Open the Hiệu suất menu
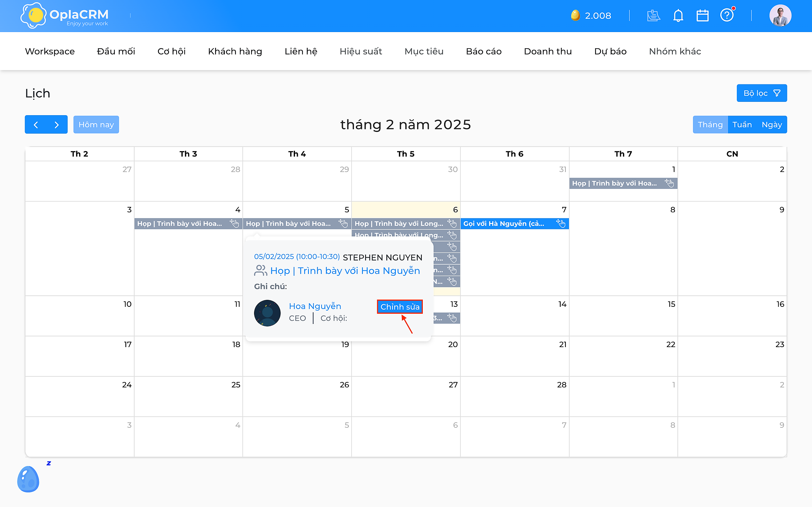The height and width of the screenshot is (507, 812). click(361, 51)
